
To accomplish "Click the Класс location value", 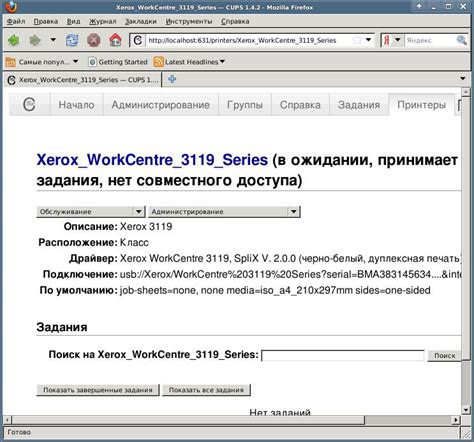I will (x=134, y=243).
